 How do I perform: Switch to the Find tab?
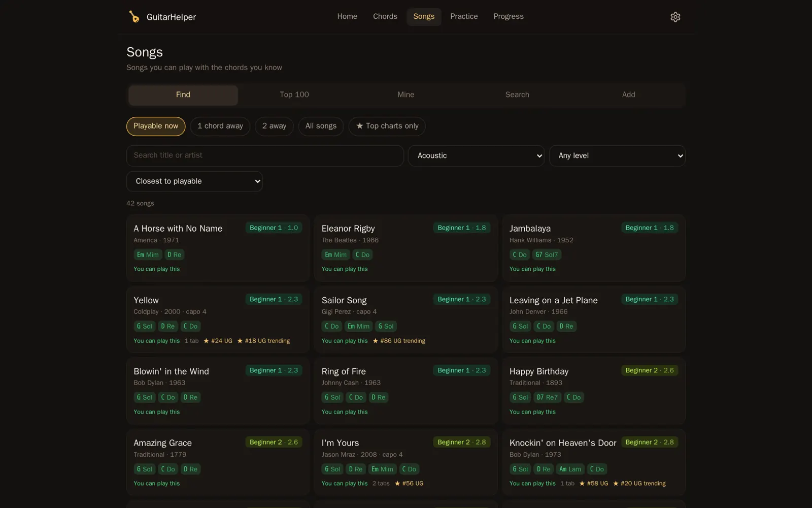tap(183, 95)
